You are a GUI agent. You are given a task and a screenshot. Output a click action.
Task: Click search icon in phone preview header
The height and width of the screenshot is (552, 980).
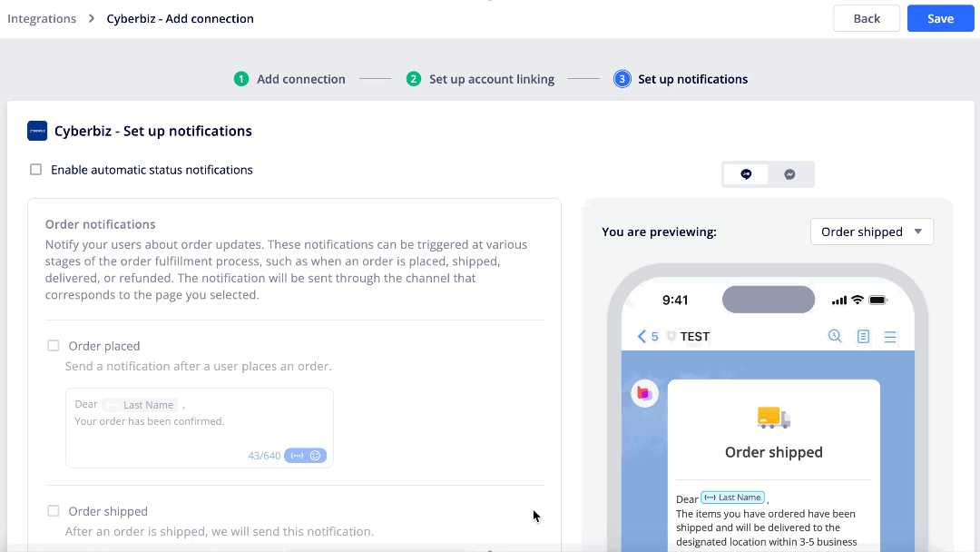pos(835,336)
